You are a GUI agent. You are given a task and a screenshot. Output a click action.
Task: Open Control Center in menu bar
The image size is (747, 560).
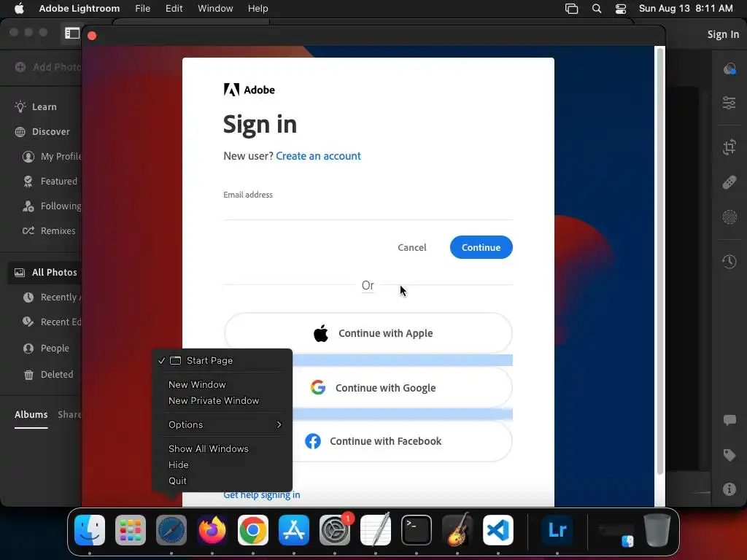tap(621, 9)
